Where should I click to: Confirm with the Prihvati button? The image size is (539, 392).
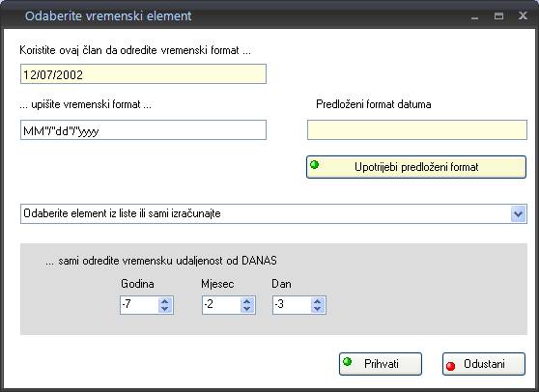381,364
